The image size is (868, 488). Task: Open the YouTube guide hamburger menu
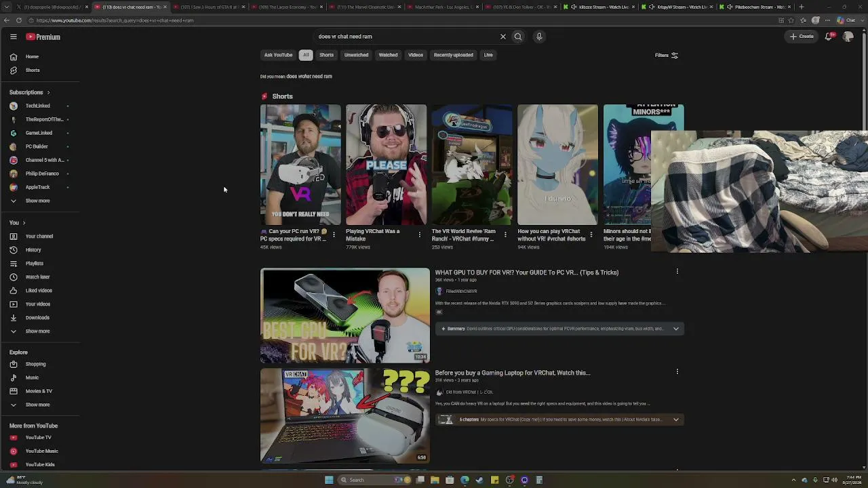(13, 37)
